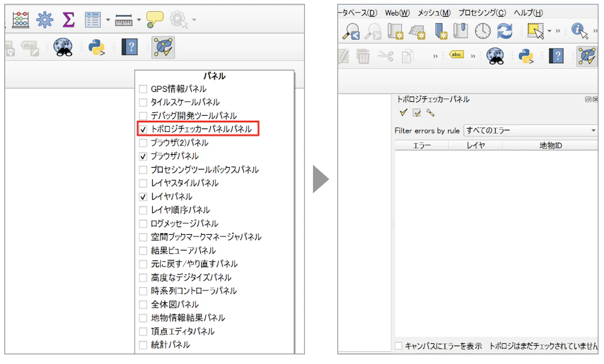Viewport: 604px width, 364px height.
Task: Check the 統計パネル checkbox
Action: pyautogui.click(x=143, y=345)
